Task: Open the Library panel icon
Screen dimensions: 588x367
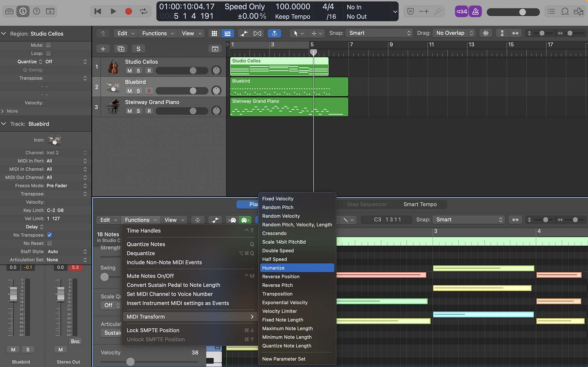Action: tap(9, 11)
